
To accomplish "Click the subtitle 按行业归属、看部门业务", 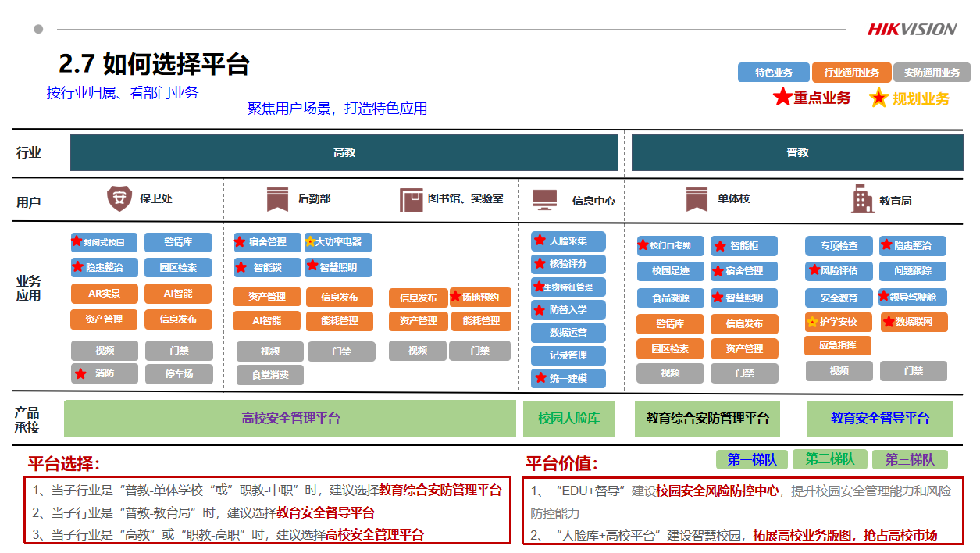I will [x=123, y=93].
